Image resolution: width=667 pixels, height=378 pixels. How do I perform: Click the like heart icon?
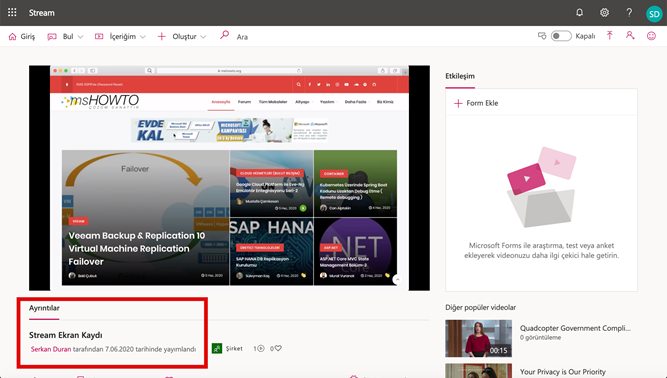278,348
